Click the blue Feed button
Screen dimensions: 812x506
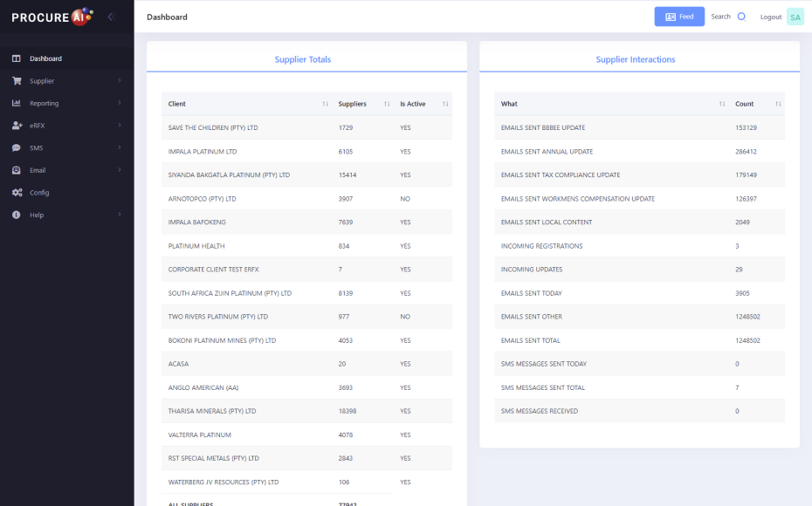tap(679, 17)
